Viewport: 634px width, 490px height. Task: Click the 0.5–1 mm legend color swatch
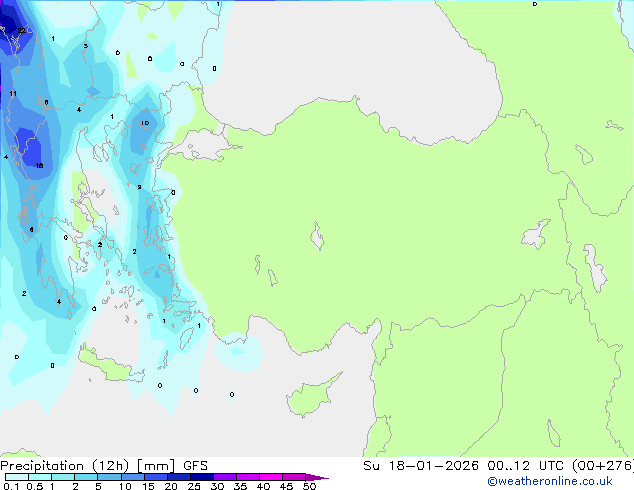[x=40, y=477]
